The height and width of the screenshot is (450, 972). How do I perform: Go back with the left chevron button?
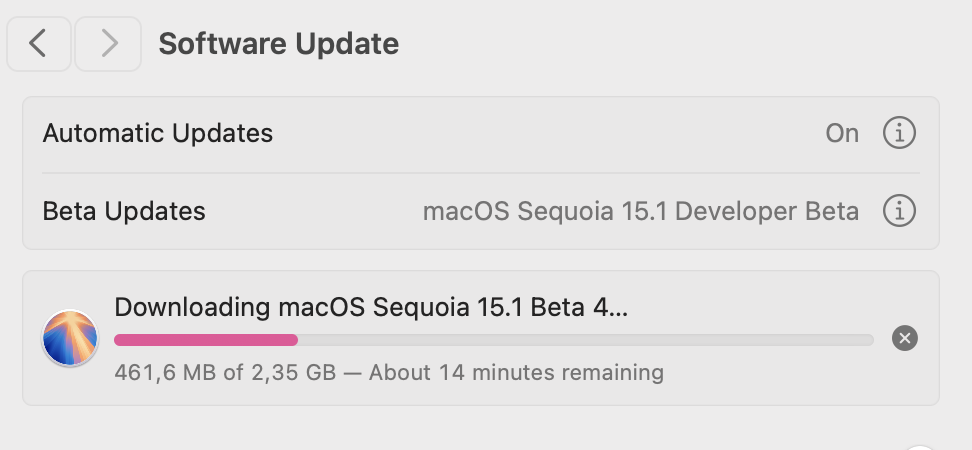tap(38, 44)
